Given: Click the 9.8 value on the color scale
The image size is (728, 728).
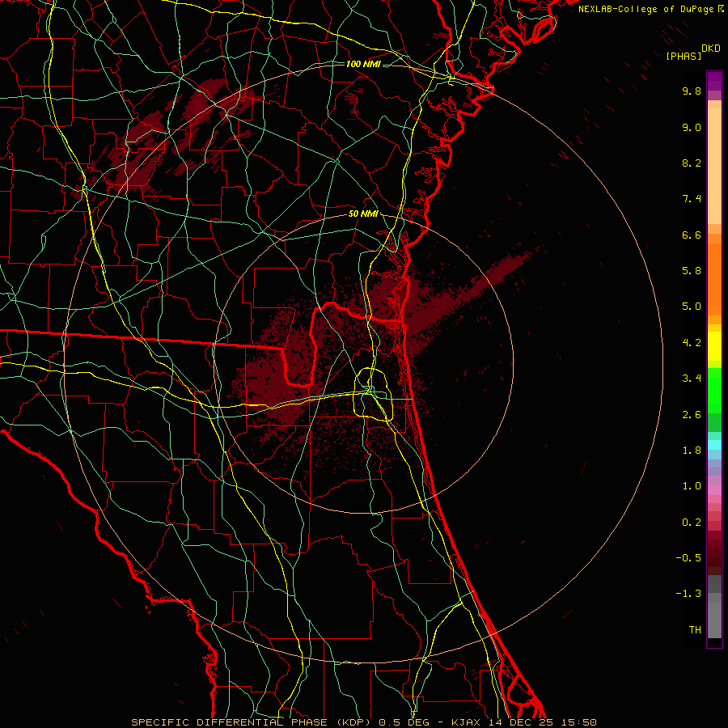Looking at the screenshot, I should point(692,91).
